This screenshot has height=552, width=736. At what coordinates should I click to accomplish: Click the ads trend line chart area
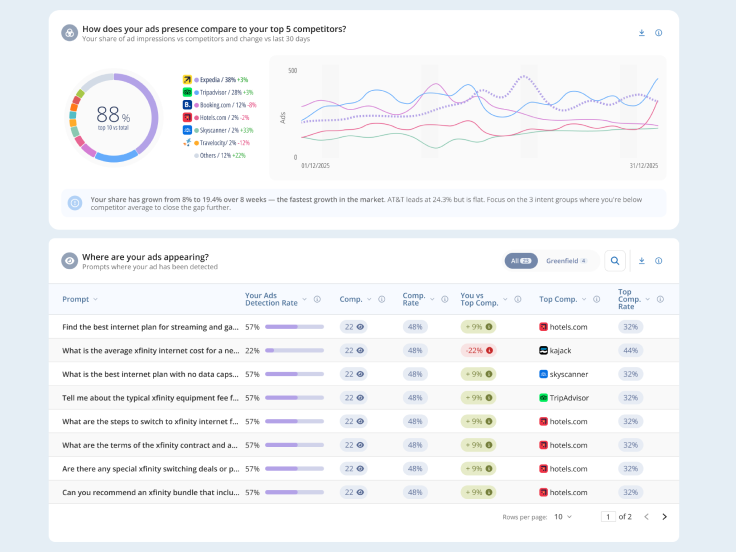coord(468,117)
